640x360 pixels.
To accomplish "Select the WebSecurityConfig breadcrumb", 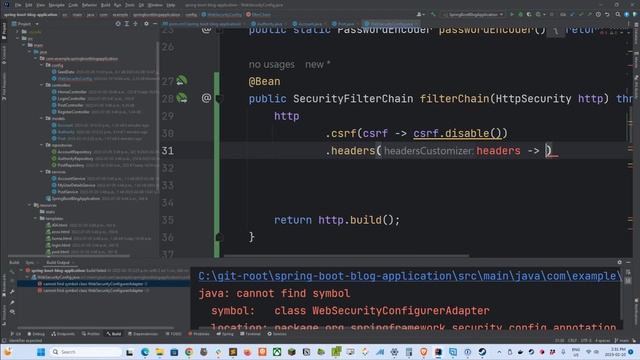I will tap(222, 14).
